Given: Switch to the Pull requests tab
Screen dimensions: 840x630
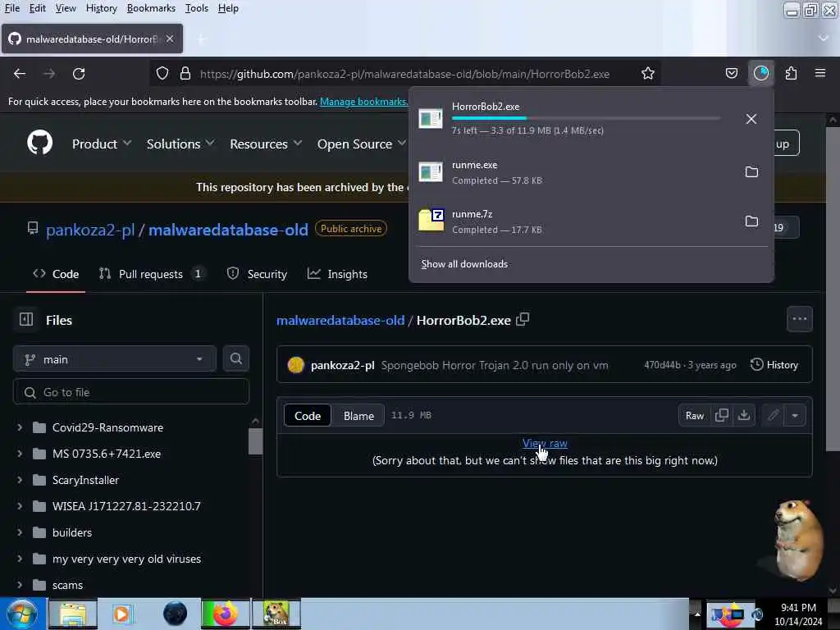Looking at the screenshot, I should point(152,274).
